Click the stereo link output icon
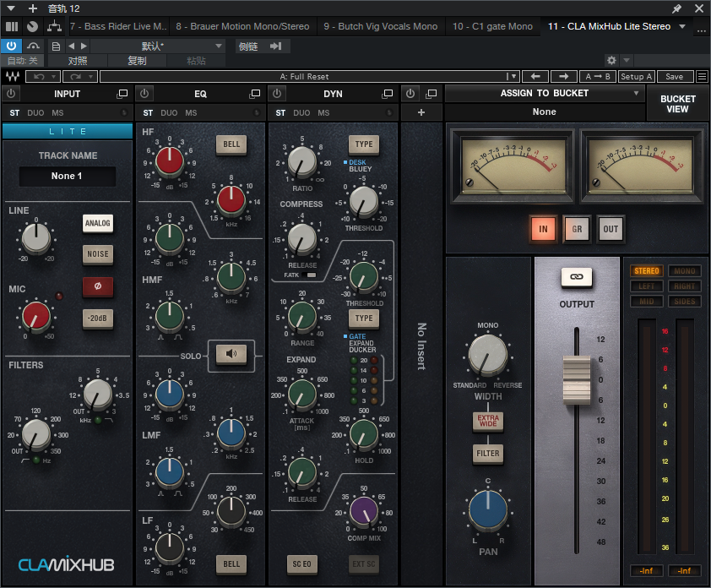The image size is (711, 588). [577, 277]
